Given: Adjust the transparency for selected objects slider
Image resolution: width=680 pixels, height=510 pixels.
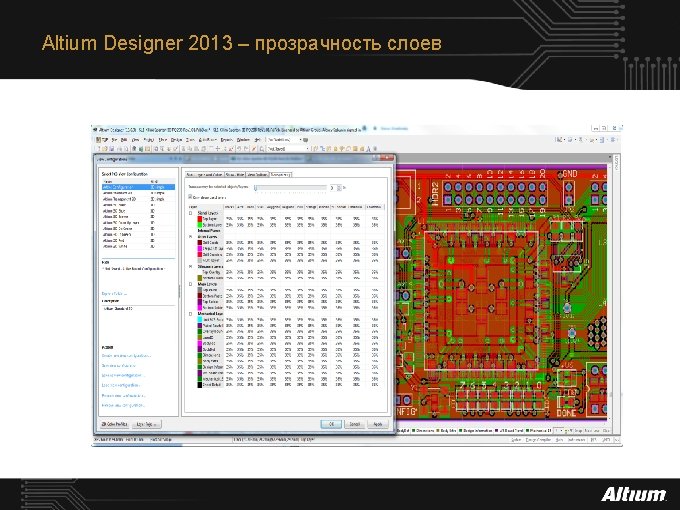Looking at the screenshot, I should (291, 188).
